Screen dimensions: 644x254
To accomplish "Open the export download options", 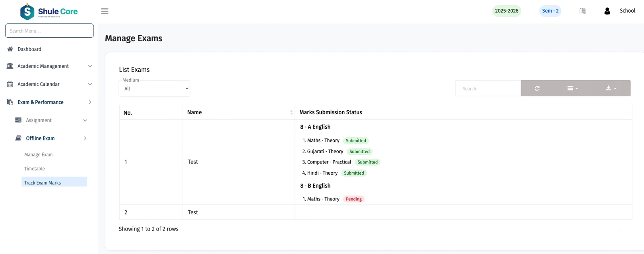I will (611, 88).
